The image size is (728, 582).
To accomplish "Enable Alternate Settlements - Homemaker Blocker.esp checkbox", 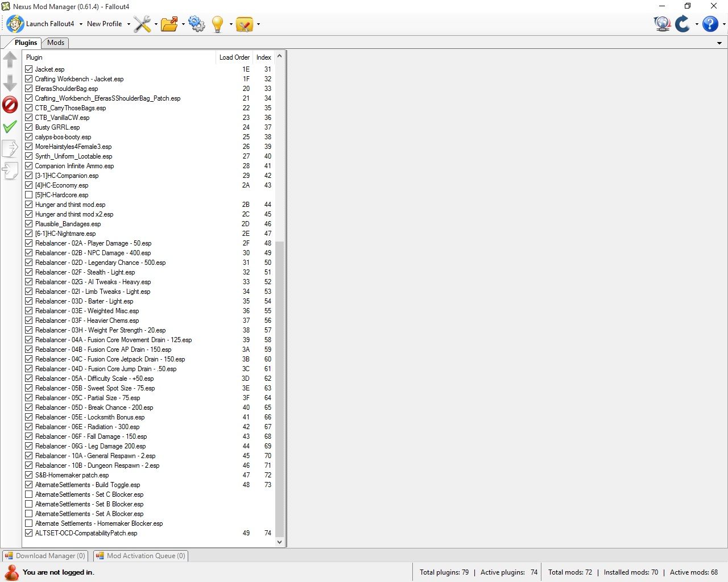I will click(x=29, y=523).
